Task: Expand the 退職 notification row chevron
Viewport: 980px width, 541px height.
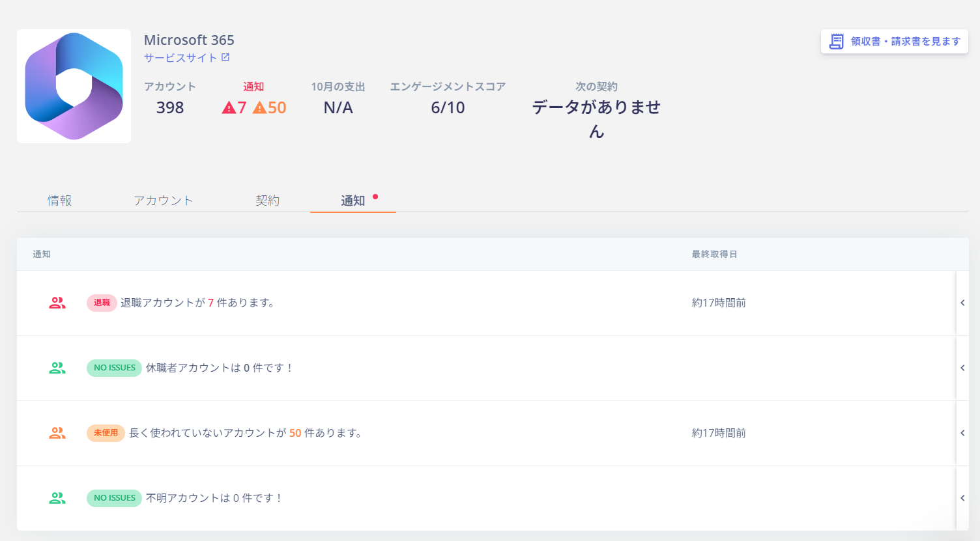Action: [963, 303]
